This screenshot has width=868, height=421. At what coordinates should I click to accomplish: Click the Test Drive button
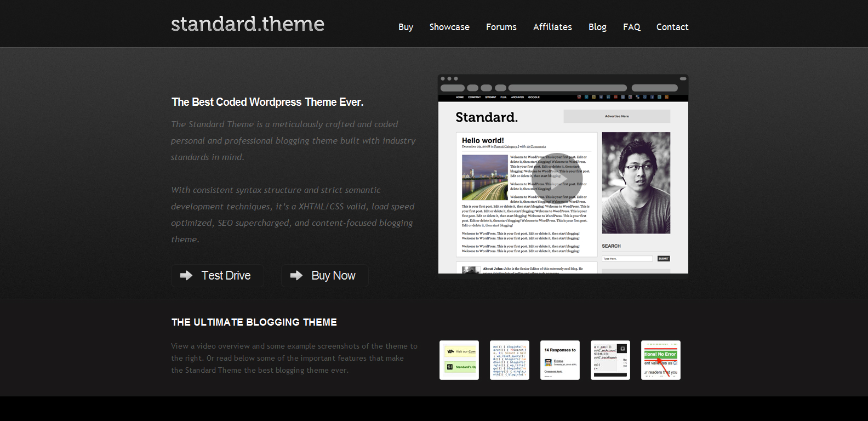218,276
